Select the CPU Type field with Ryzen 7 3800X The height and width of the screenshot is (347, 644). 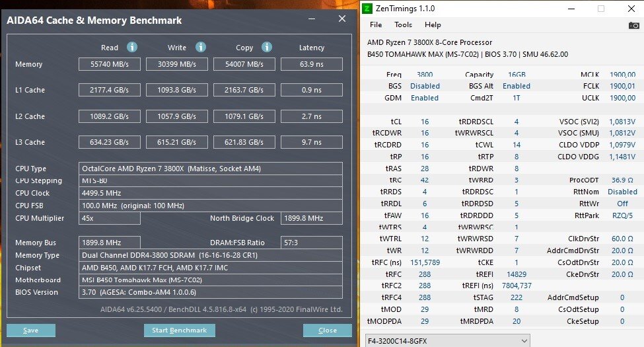pyautogui.click(x=211, y=169)
